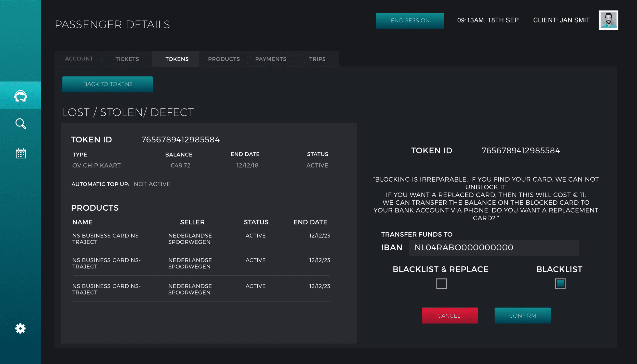Switch to the Account tab
The width and height of the screenshot is (637, 364).
tap(79, 59)
